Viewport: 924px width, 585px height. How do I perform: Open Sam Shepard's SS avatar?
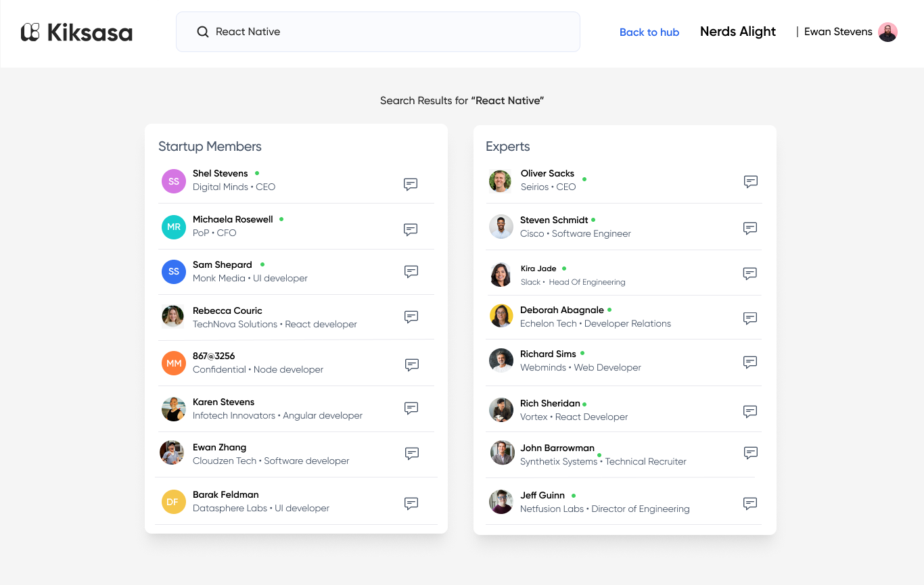[x=174, y=271]
